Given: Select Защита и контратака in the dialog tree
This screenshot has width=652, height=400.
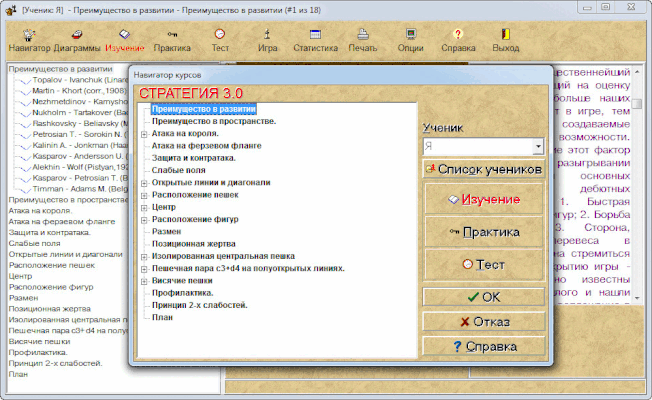Looking at the screenshot, I should pos(193,158).
